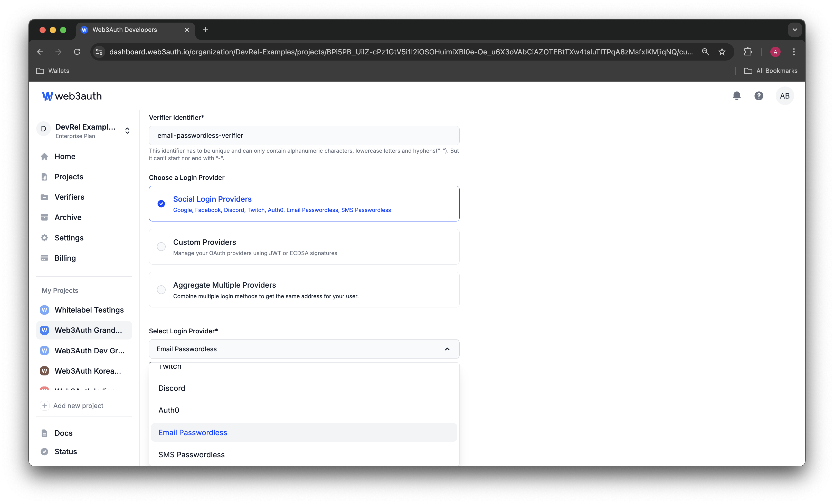Click the browser address bar URL
Viewport: 834px width, 504px height.
401,52
